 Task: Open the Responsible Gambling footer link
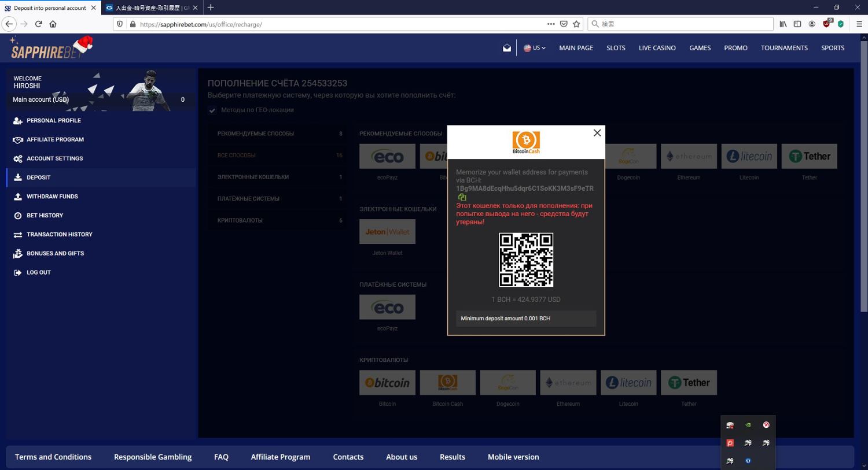click(x=153, y=457)
